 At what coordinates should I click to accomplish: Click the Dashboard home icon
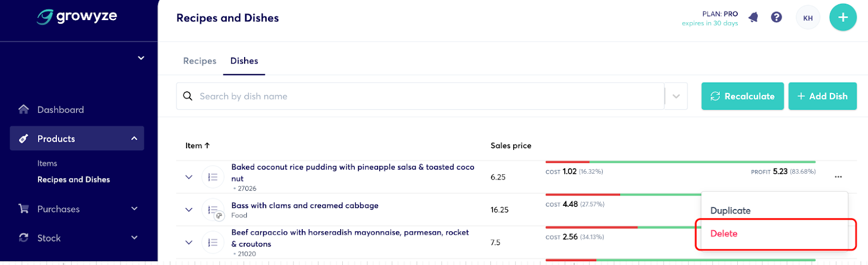[x=23, y=109]
